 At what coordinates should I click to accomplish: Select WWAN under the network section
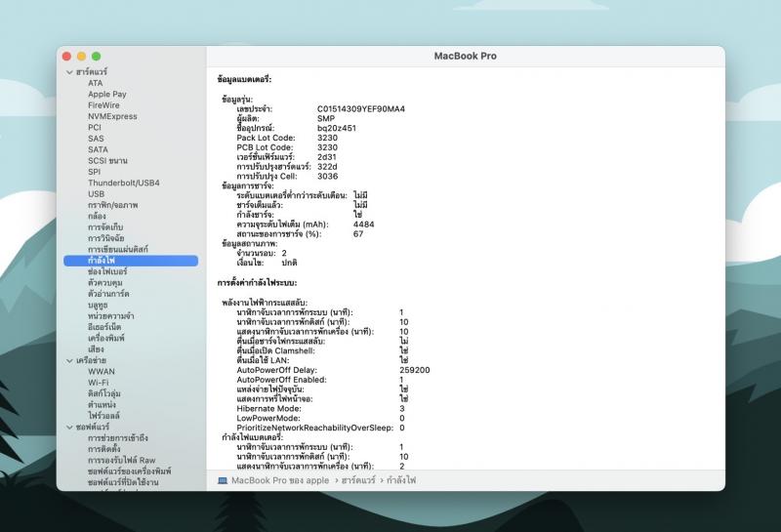102,372
